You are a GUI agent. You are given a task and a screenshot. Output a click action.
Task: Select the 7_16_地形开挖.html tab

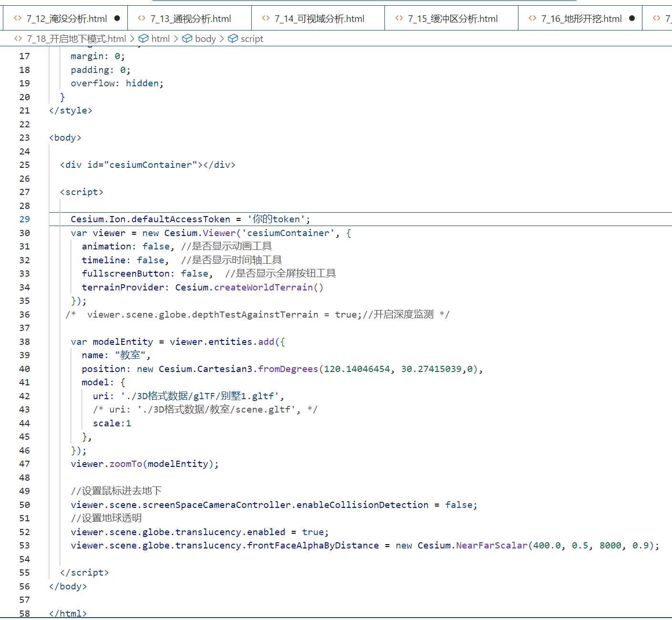[x=580, y=19]
